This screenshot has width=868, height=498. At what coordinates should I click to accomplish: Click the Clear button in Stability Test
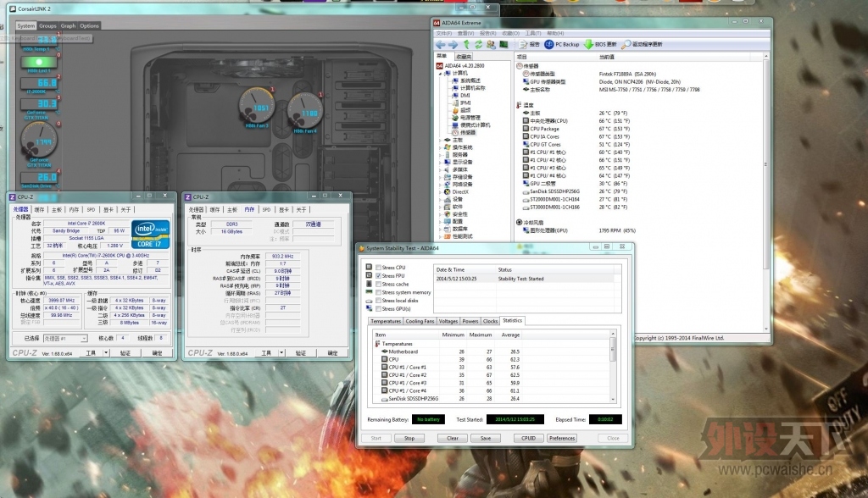point(453,438)
